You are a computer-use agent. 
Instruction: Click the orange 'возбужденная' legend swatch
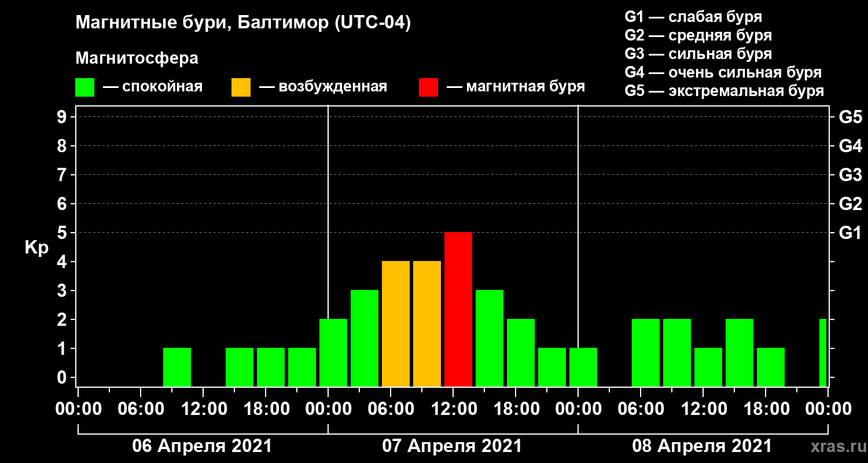point(241,87)
